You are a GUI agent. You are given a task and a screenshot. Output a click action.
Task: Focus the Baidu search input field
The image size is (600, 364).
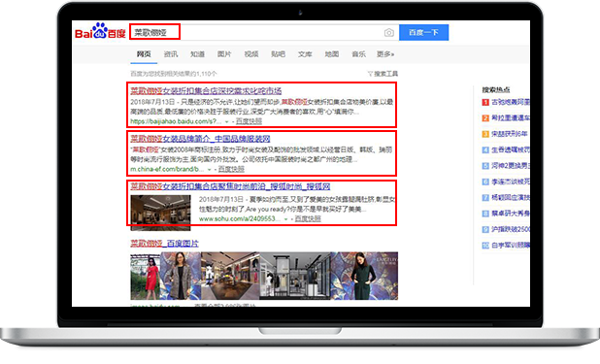pyautogui.click(x=264, y=33)
